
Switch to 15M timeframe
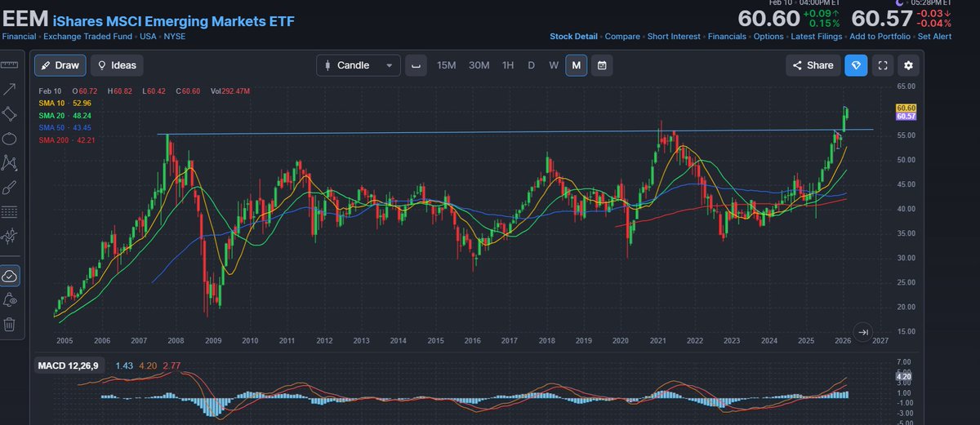pos(446,65)
